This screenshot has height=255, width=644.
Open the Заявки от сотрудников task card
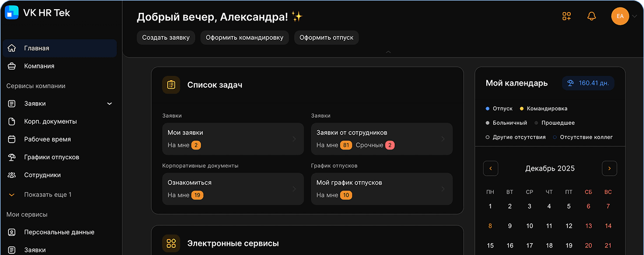(382, 139)
